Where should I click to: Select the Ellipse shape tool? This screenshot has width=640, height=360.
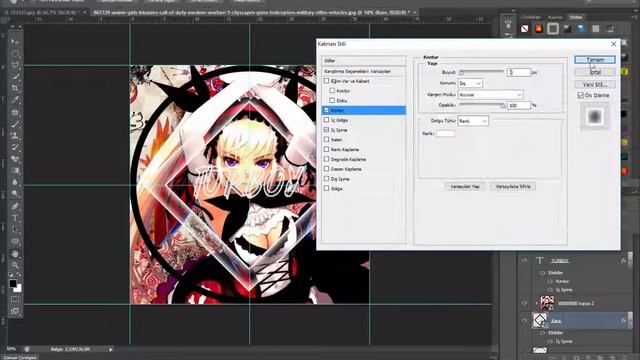click(15, 242)
